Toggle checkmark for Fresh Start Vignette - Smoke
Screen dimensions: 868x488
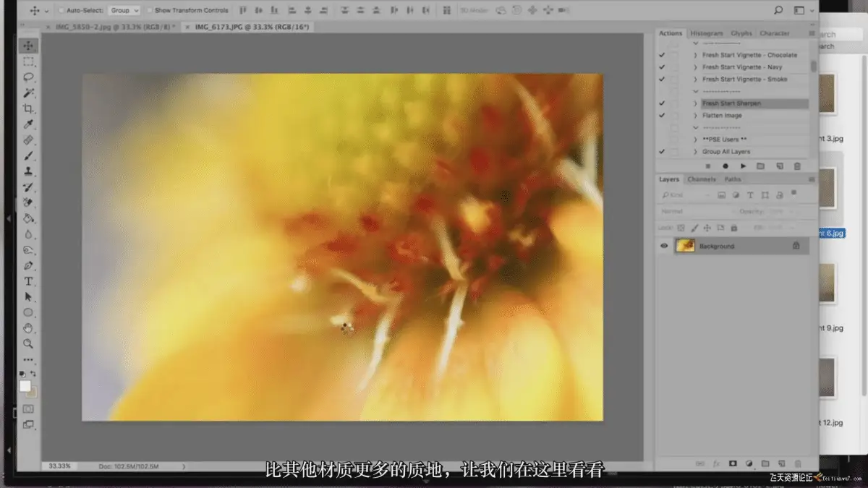click(x=662, y=79)
